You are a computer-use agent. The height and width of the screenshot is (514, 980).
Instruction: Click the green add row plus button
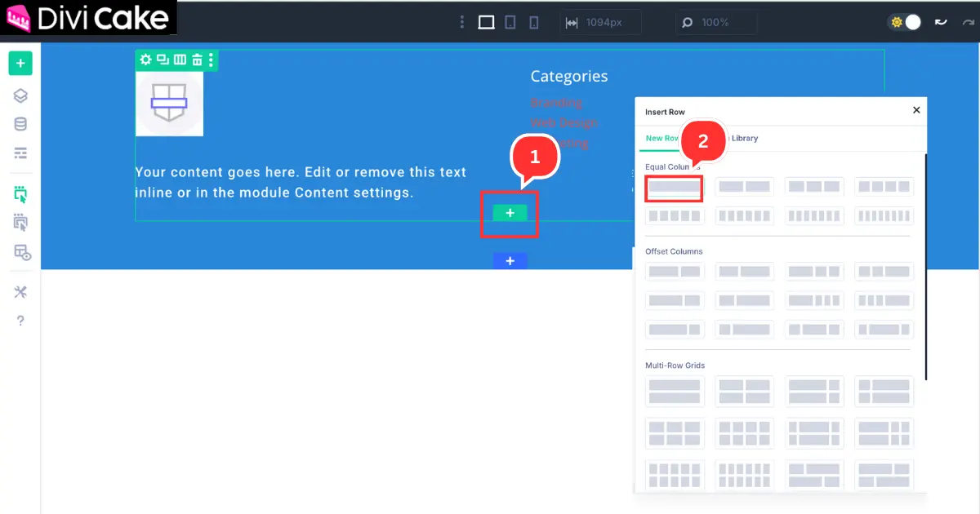(510, 213)
